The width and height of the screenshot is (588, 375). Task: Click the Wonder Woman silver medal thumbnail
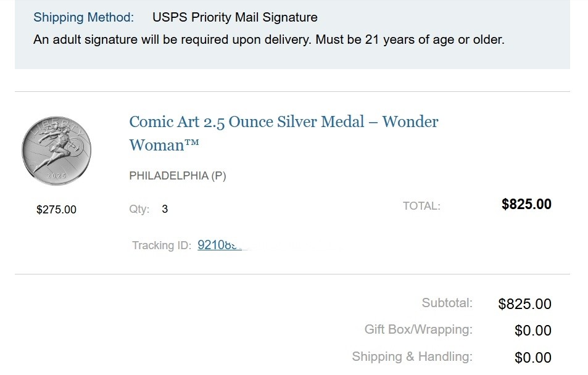pos(57,151)
